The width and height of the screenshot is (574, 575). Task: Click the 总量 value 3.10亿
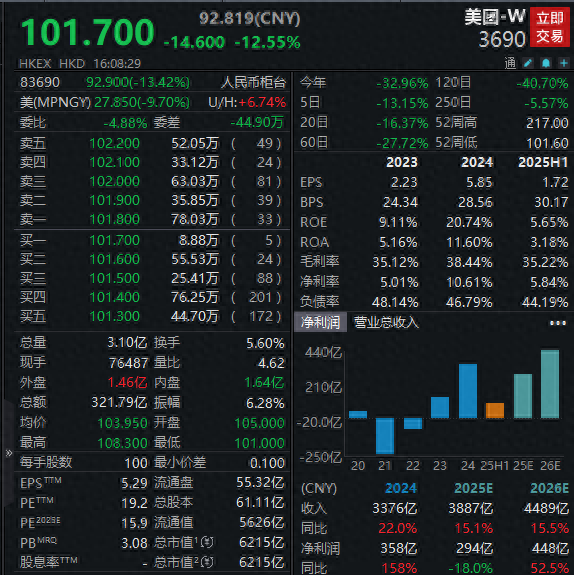127,343
